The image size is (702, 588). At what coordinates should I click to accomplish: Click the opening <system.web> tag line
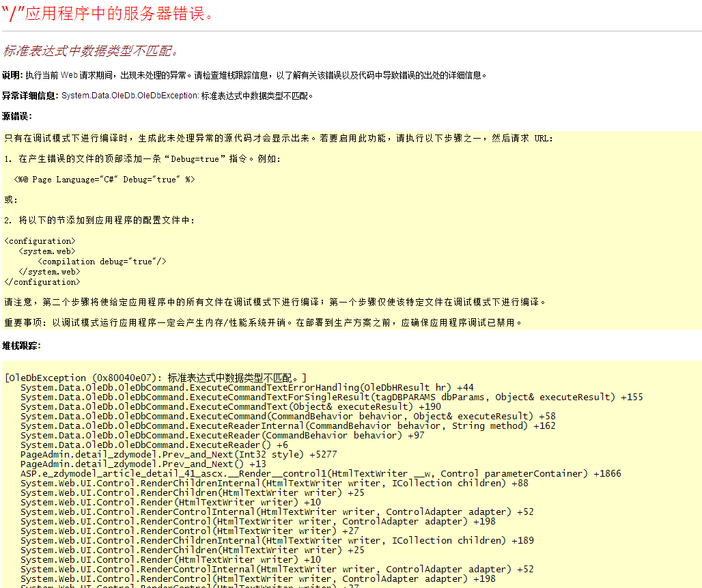pyautogui.click(x=47, y=251)
